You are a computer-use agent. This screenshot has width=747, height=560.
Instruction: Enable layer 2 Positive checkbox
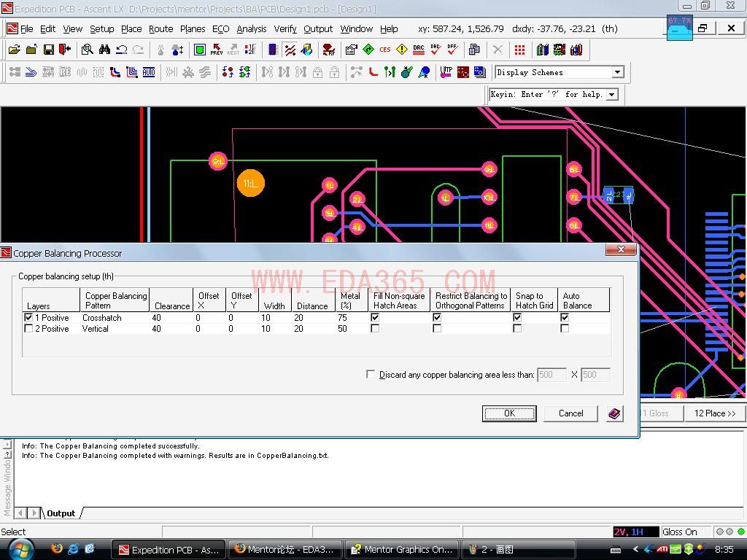coord(28,329)
